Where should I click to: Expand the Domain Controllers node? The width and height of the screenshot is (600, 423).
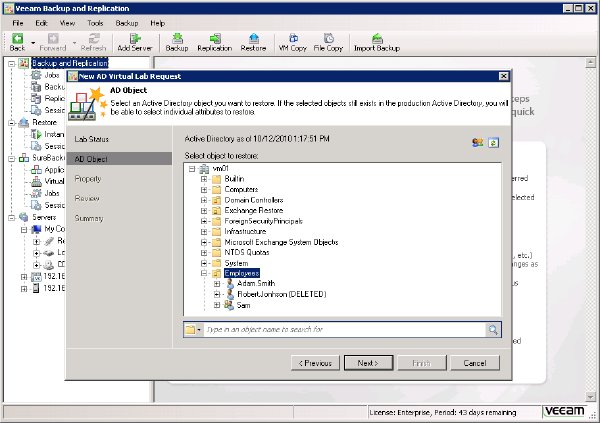pyautogui.click(x=204, y=200)
